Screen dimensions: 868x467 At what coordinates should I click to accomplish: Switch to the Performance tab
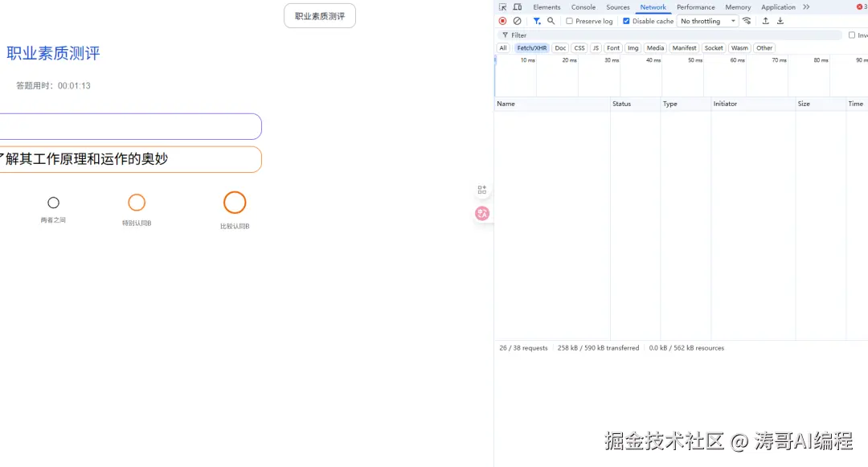click(696, 6)
